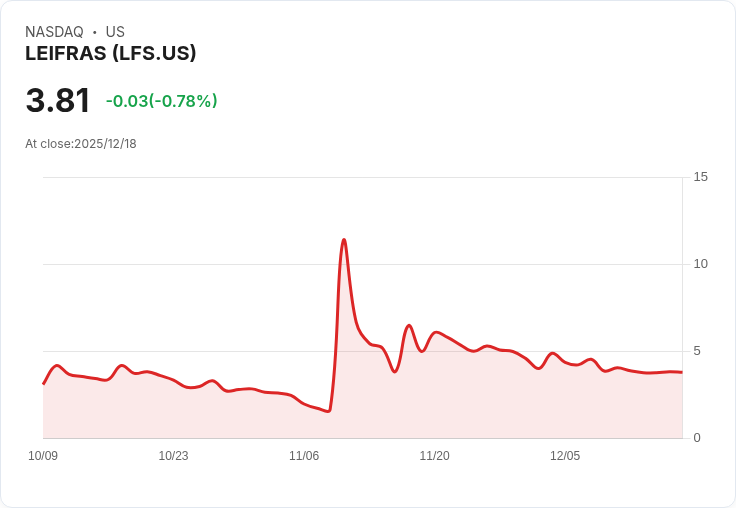Select the 10/09 date on the time axis
Screen dimensions: 736x508
tap(43, 456)
